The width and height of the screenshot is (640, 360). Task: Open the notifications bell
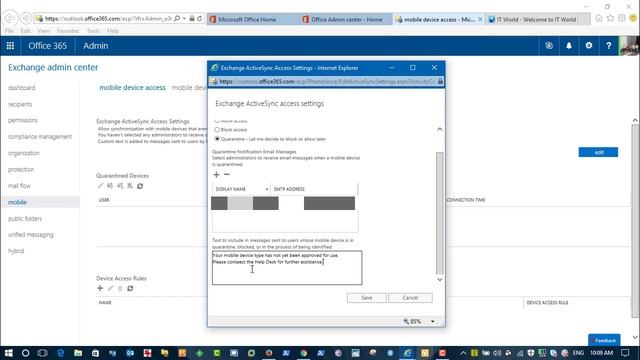569,46
